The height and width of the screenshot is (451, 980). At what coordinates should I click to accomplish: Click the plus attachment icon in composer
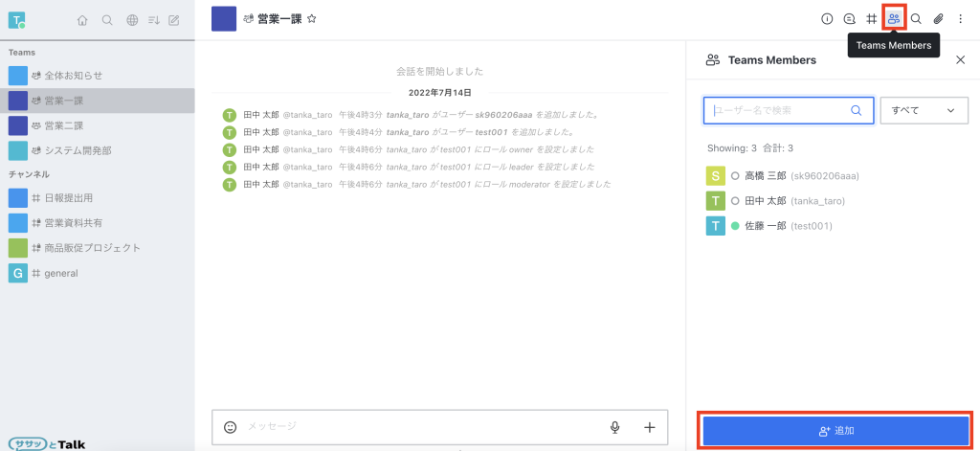[x=650, y=427]
